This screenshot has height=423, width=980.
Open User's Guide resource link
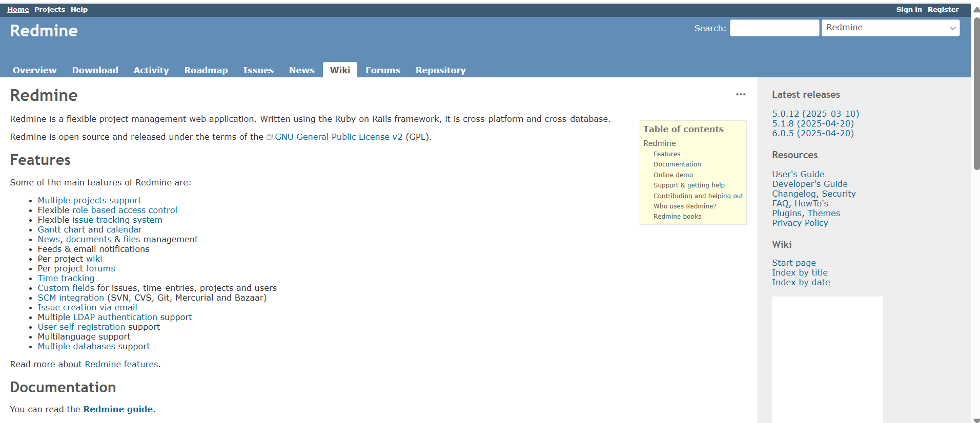[x=798, y=174]
